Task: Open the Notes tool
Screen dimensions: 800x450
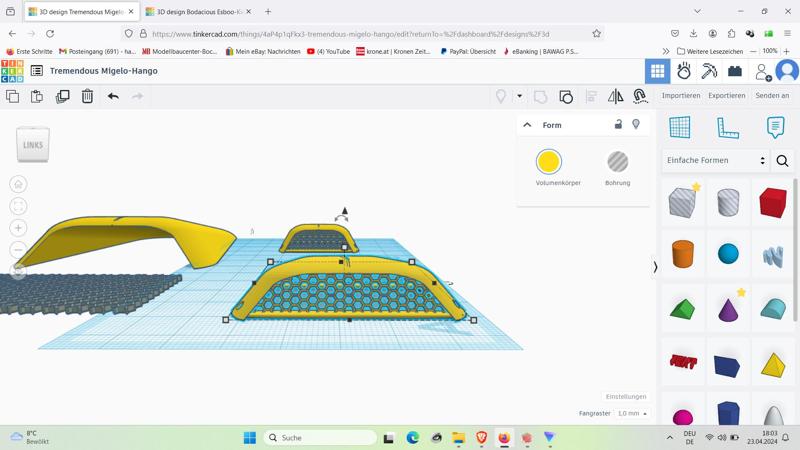Action: point(775,127)
